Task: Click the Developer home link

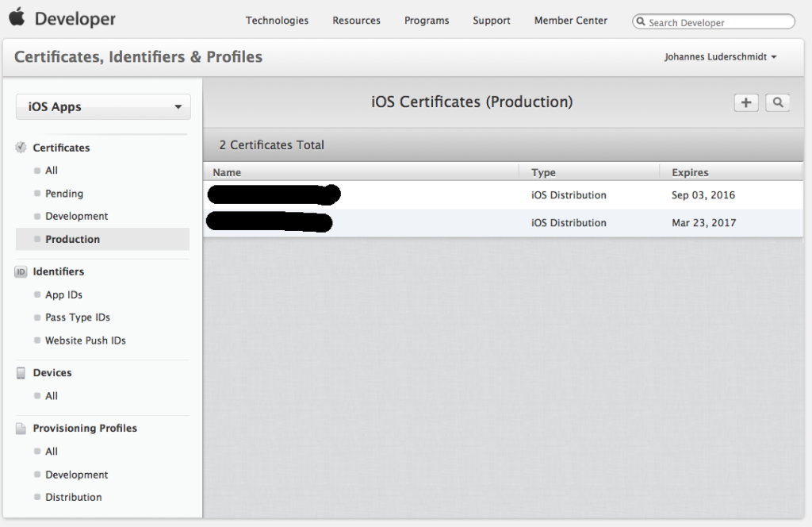Action: click(75, 19)
